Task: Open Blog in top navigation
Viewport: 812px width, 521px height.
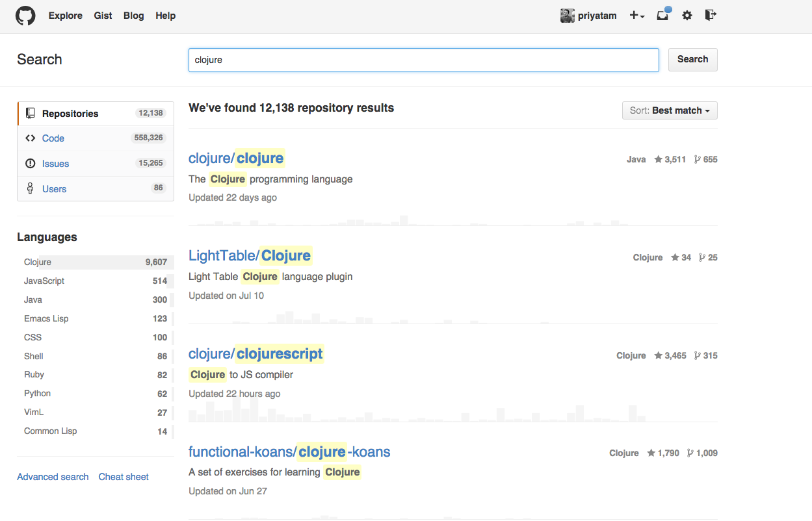Action: 134,16
